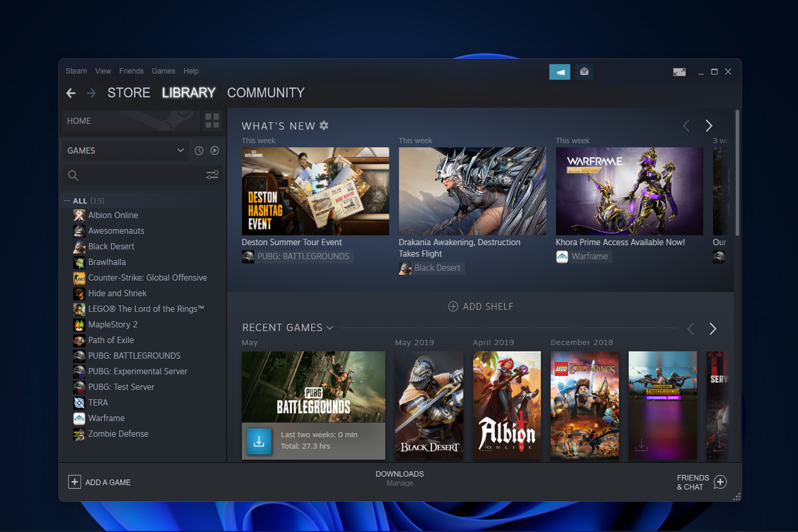Open the View menu
Viewport: 798px width, 532px height.
click(103, 71)
